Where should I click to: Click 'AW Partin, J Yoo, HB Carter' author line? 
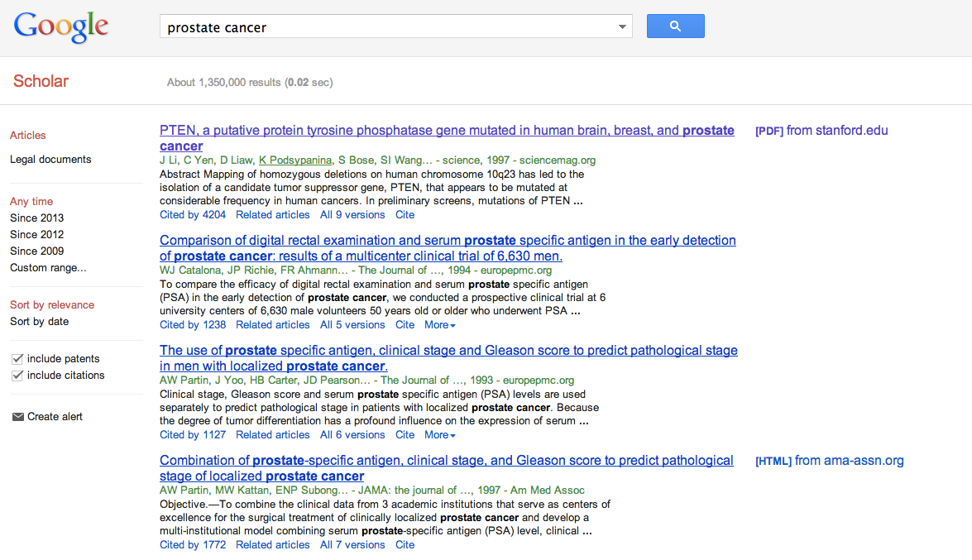point(366,381)
